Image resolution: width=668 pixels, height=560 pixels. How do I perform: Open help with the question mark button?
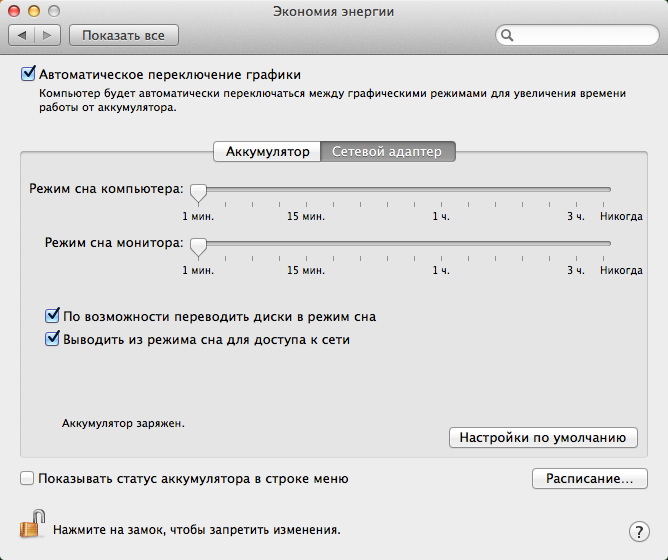[x=639, y=531]
